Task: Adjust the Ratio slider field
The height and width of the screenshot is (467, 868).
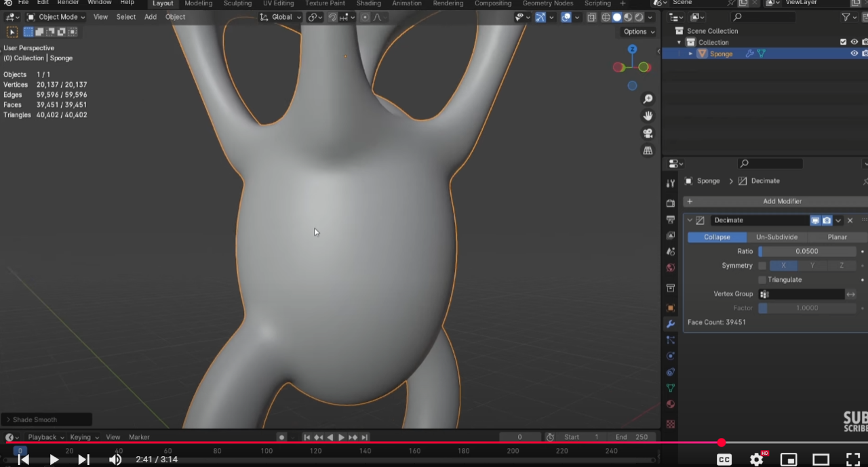Action: 806,251
